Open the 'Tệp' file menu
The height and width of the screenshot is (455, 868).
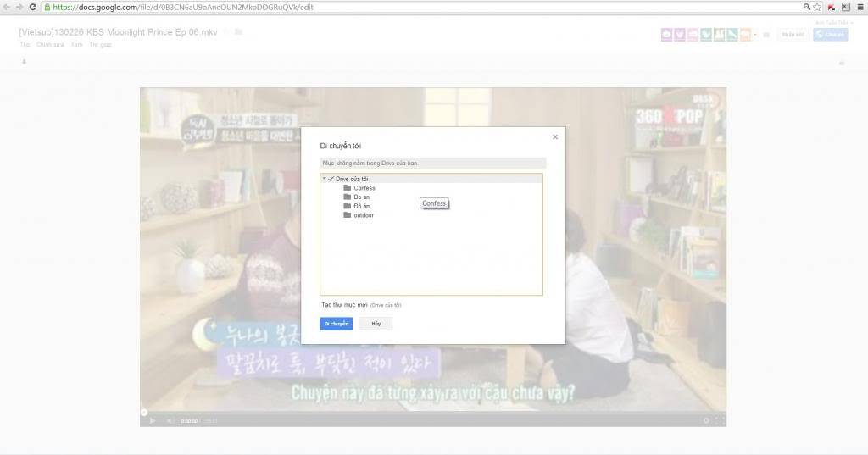[25, 44]
